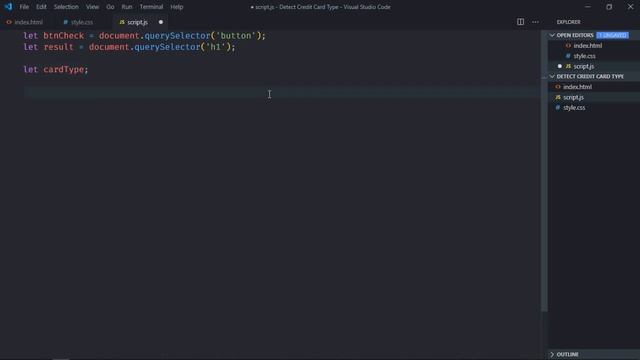640x360 pixels.
Task: Open index.html under Open Editors
Action: pyautogui.click(x=587, y=46)
